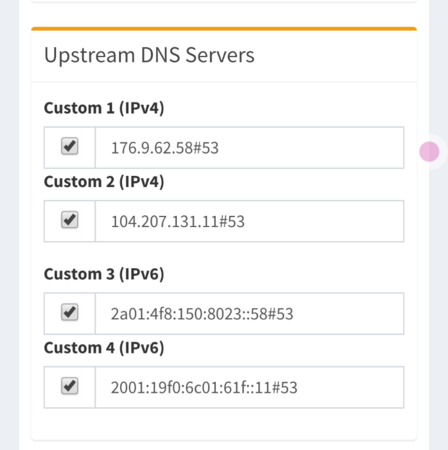
Task: Click the checkbox cell beside 176.9.62.58#53
Action: click(70, 148)
